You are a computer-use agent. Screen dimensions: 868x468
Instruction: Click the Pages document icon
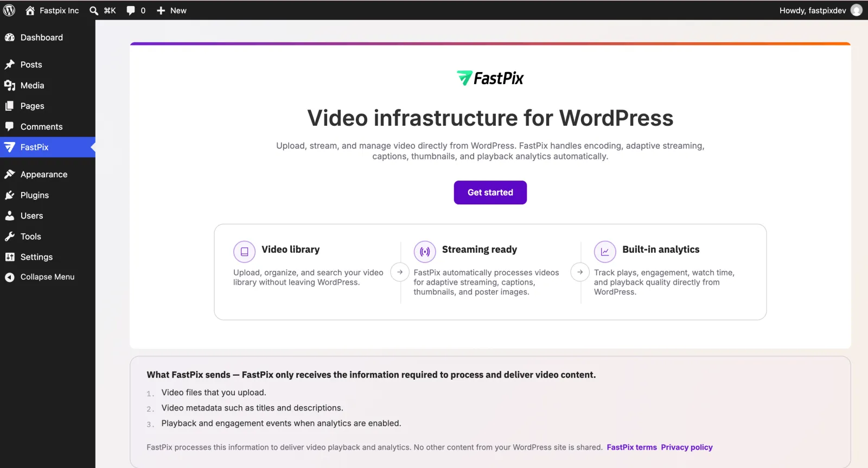(10, 106)
